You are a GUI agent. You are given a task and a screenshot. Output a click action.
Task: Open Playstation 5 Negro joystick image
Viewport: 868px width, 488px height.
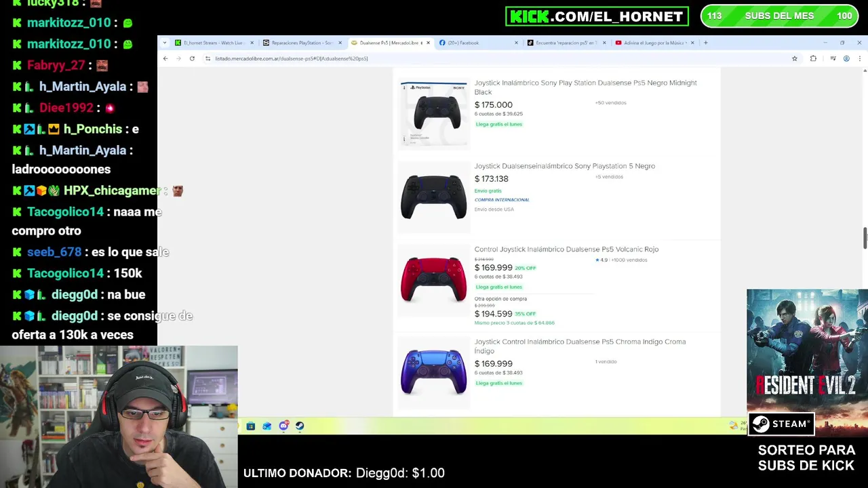click(x=433, y=197)
